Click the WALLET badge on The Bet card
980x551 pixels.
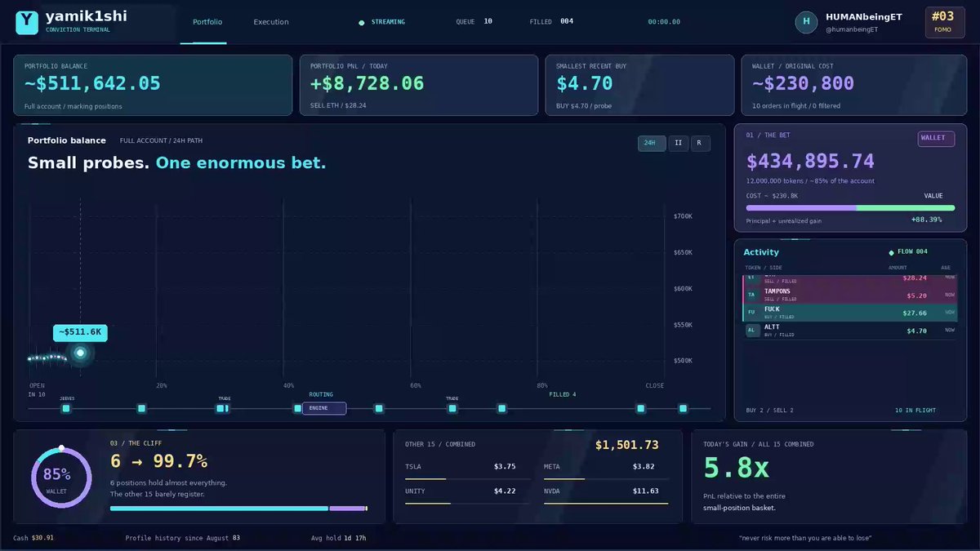[x=936, y=139]
